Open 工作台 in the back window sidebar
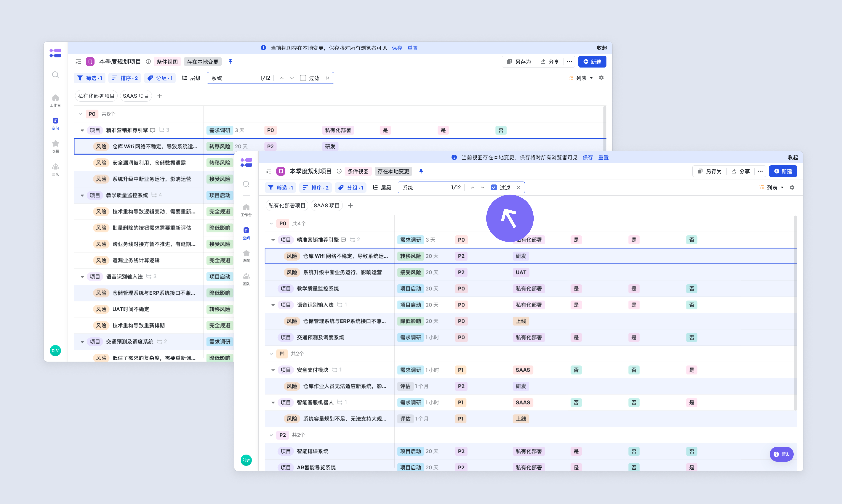 pyautogui.click(x=55, y=101)
